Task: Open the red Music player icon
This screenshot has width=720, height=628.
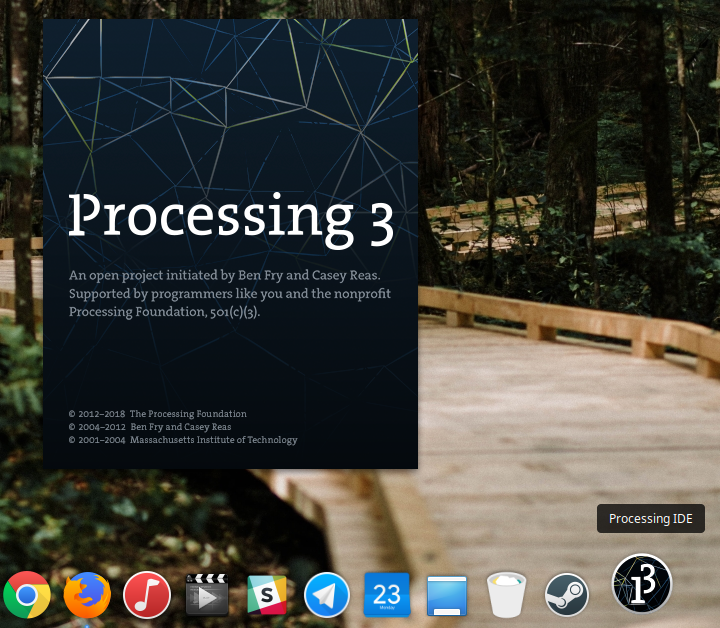Action: pos(147,595)
